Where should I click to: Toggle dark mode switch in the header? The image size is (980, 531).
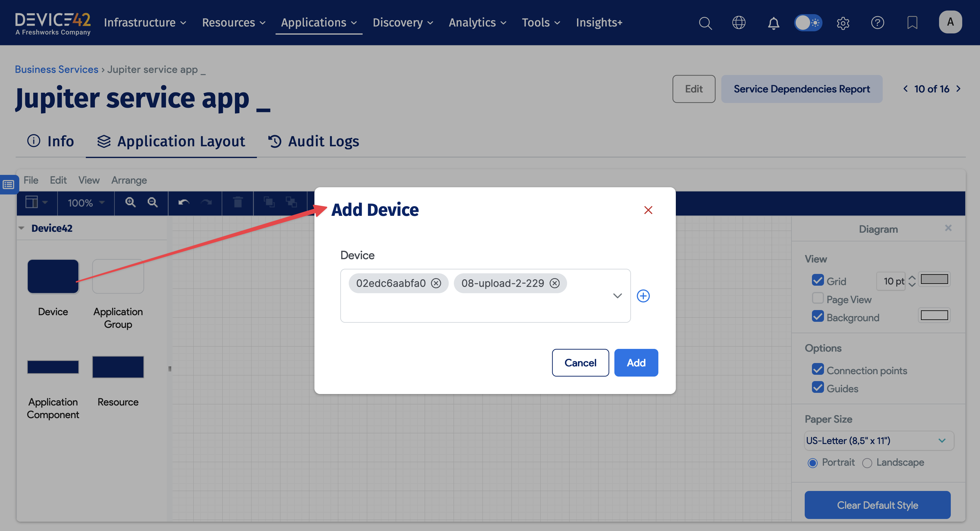coord(808,23)
